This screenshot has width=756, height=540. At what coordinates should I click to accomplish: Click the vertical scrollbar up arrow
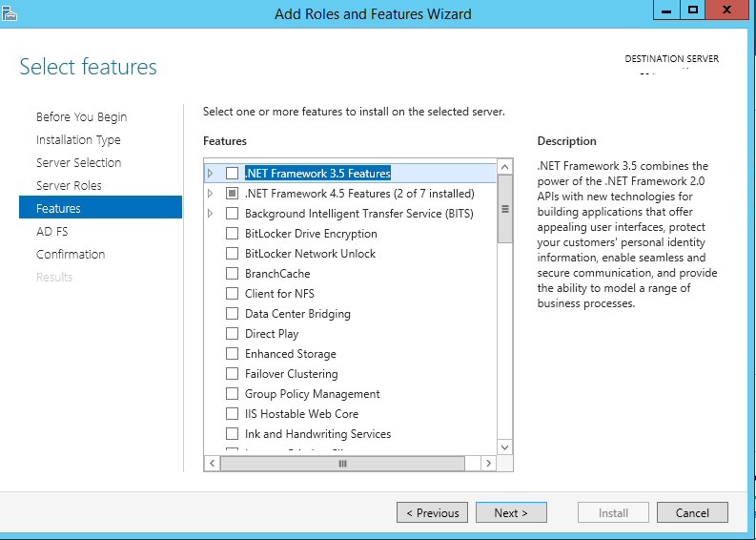tap(505, 170)
